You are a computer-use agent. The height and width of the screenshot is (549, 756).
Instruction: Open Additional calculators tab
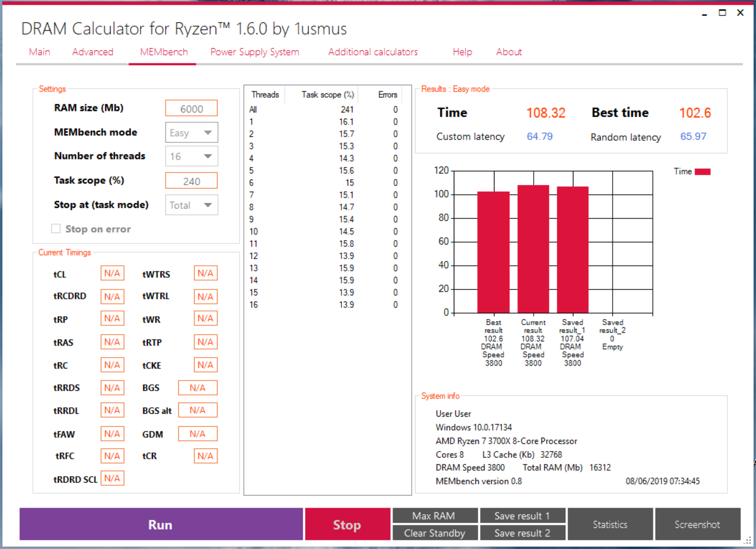tap(373, 52)
